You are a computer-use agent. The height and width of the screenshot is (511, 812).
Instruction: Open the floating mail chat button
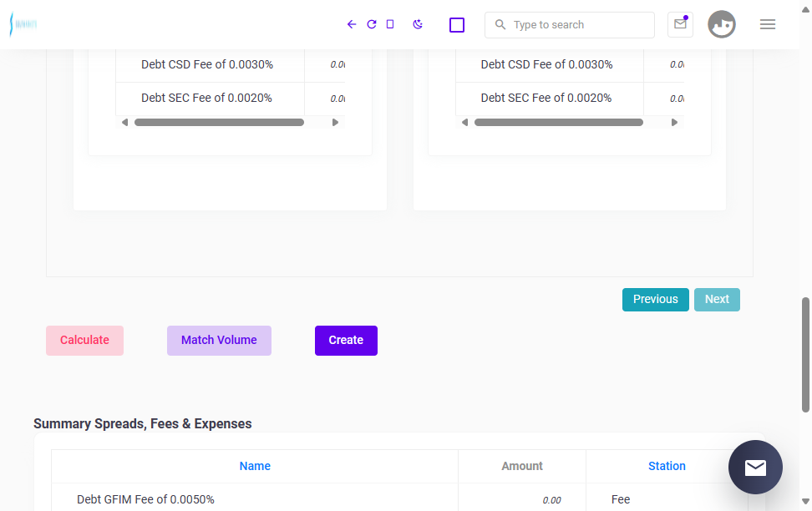click(x=755, y=467)
